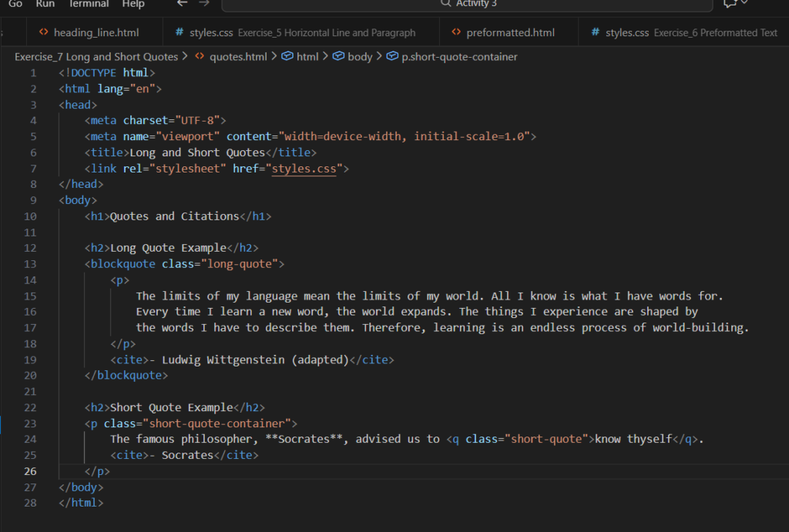The width and height of the screenshot is (789, 532).
Task: Open the p.short-quote-container breadcrumb
Action: (459, 56)
